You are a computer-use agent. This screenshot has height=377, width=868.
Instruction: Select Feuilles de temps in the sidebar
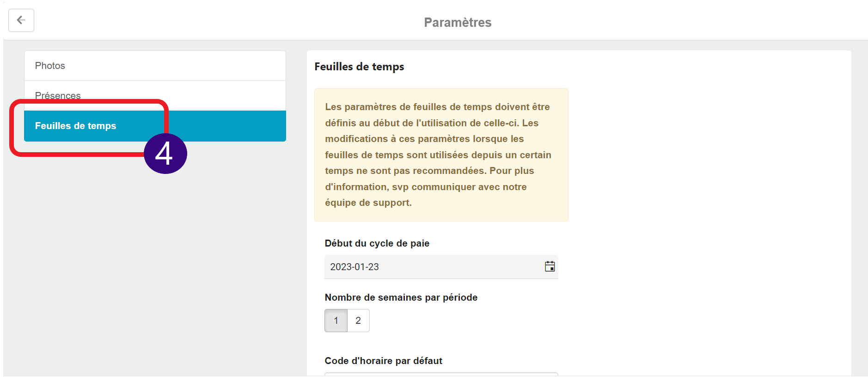[x=155, y=126]
